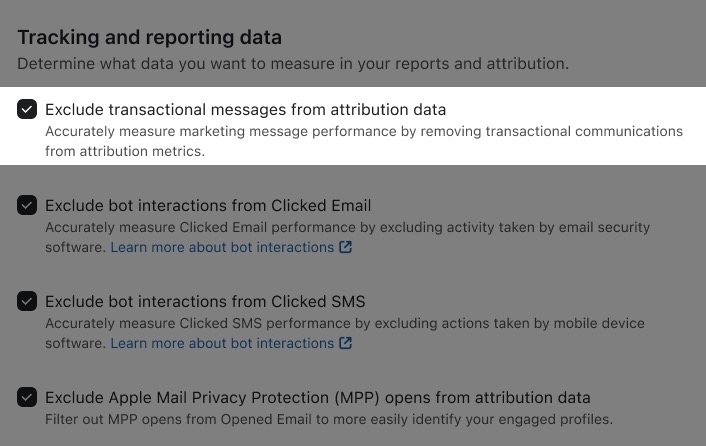
Task: Click the 'Filter out MPP opens' description
Action: coord(328,419)
